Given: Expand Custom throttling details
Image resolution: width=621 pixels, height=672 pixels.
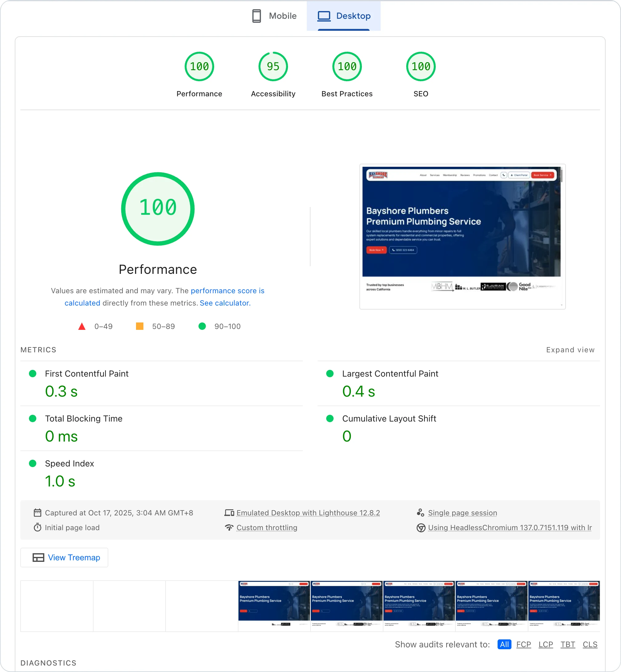Looking at the screenshot, I should coord(266,527).
